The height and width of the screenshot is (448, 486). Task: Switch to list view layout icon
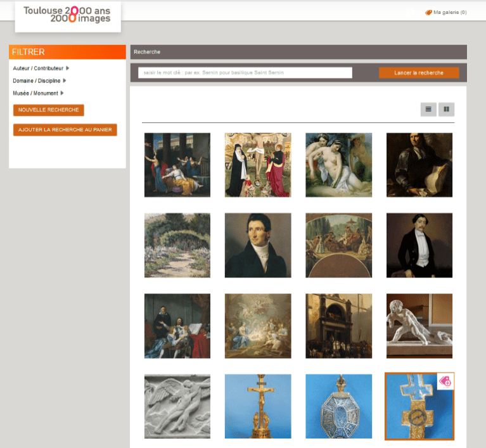click(x=428, y=109)
